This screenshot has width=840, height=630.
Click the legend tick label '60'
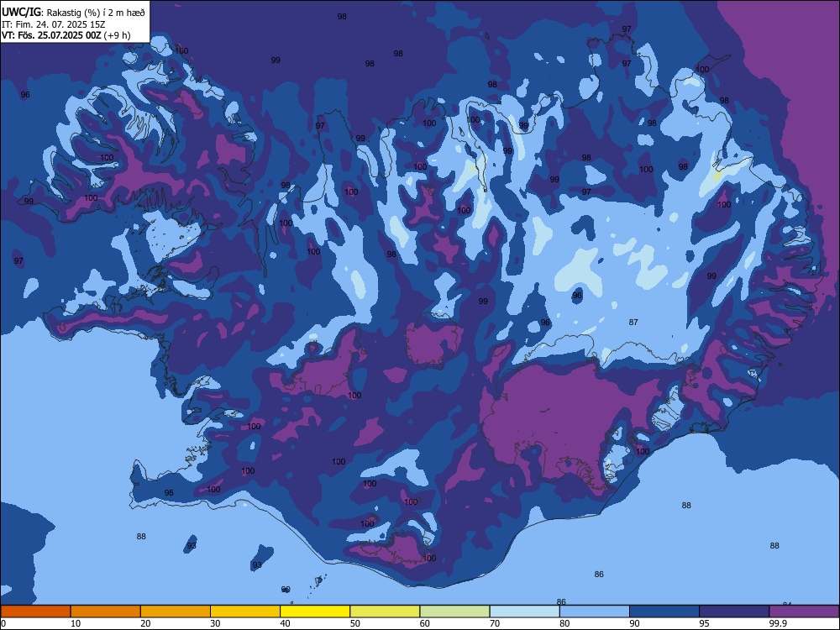click(425, 623)
